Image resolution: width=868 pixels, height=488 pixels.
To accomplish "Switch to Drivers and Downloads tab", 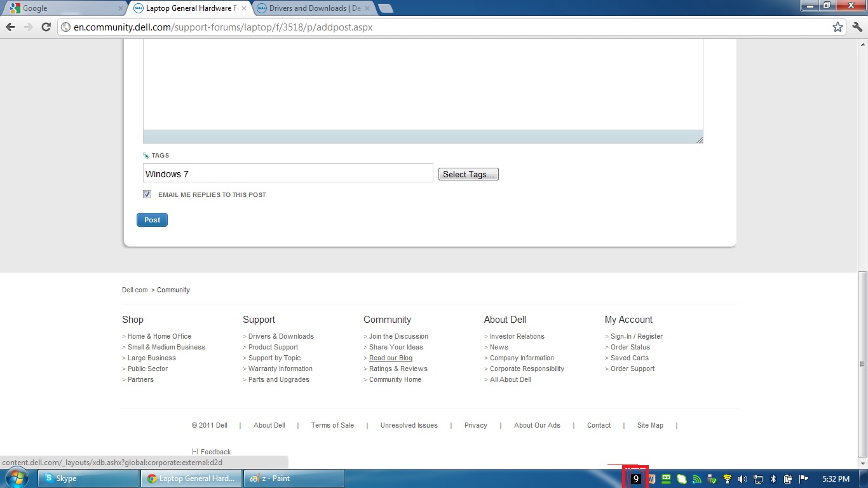I will pos(313,8).
